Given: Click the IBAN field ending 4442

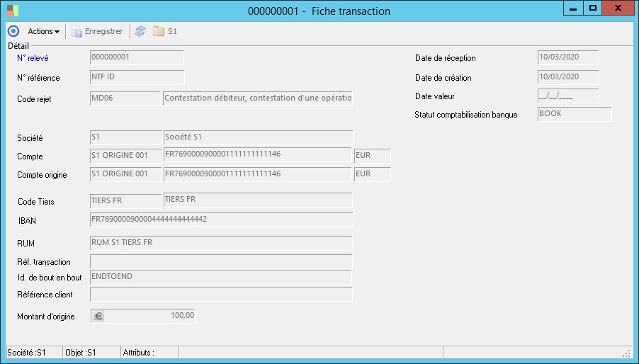Looking at the screenshot, I should [221, 220].
